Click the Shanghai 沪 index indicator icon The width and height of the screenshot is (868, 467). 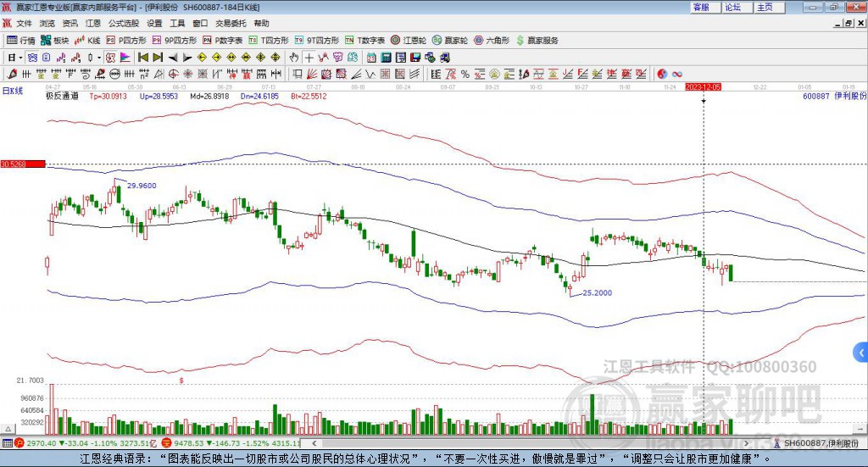pyautogui.click(x=19, y=442)
